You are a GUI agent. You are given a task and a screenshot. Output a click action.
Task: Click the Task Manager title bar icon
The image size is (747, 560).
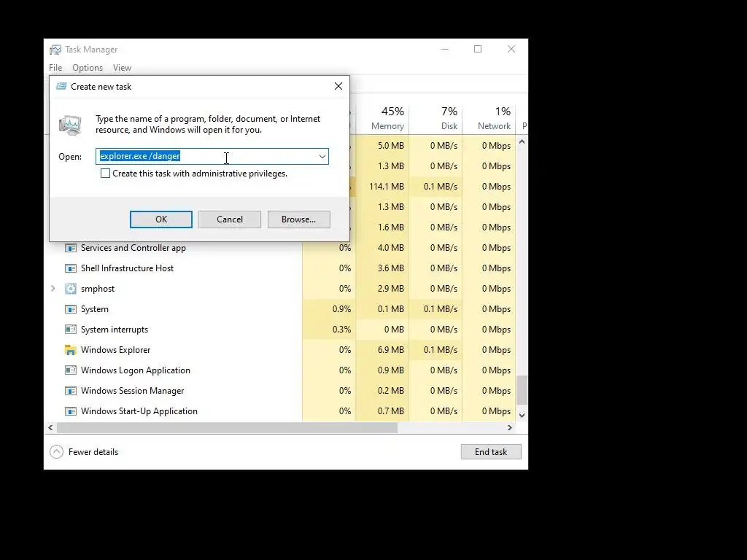[x=55, y=50]
